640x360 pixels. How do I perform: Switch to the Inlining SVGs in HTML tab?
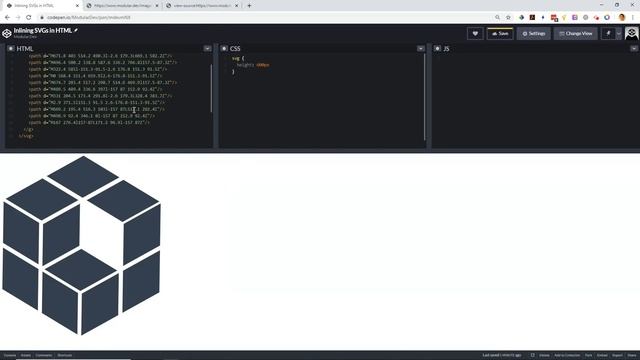coord(42,6)
